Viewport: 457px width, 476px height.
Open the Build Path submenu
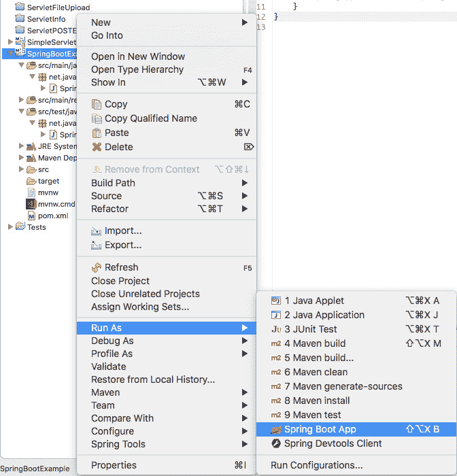[x=167, y=183]
